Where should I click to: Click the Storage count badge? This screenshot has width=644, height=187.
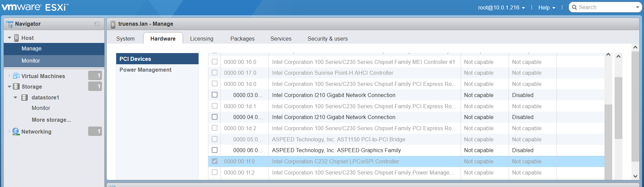coord(95,87)
